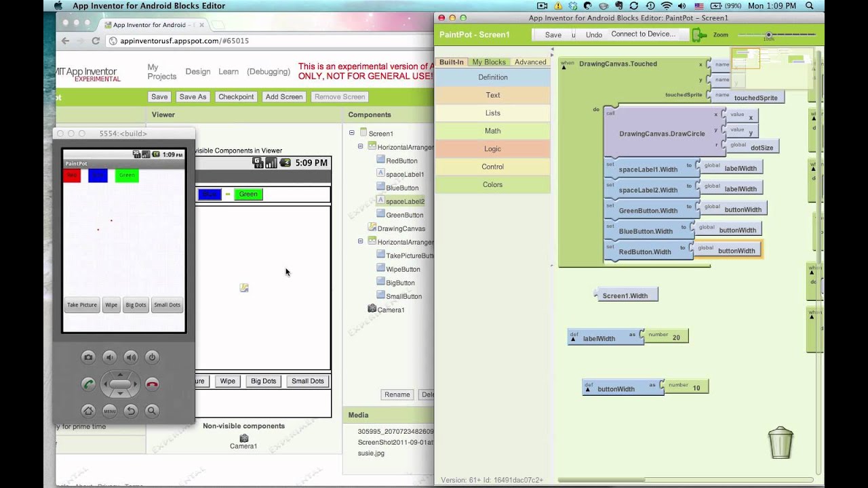Viewport: 868px width, 488px height.
Task: Open the Math blocks drawer
Action: (493, 131)
